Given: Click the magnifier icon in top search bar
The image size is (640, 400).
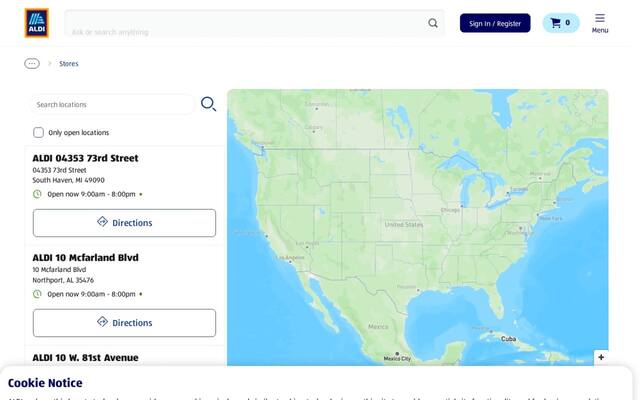Looking at the screenshot, I should 433,23.
